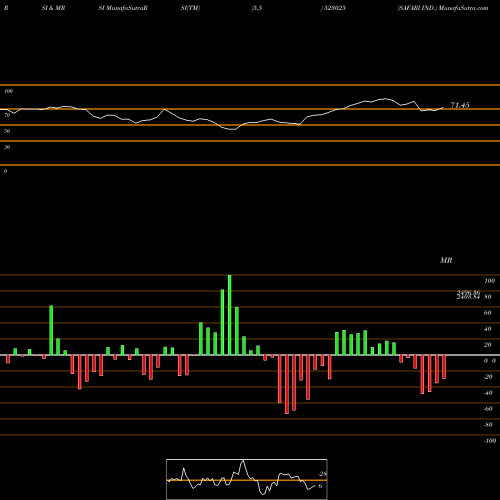
Task: Click the "70" level label on RSI panel
Action: click(7, 115)
